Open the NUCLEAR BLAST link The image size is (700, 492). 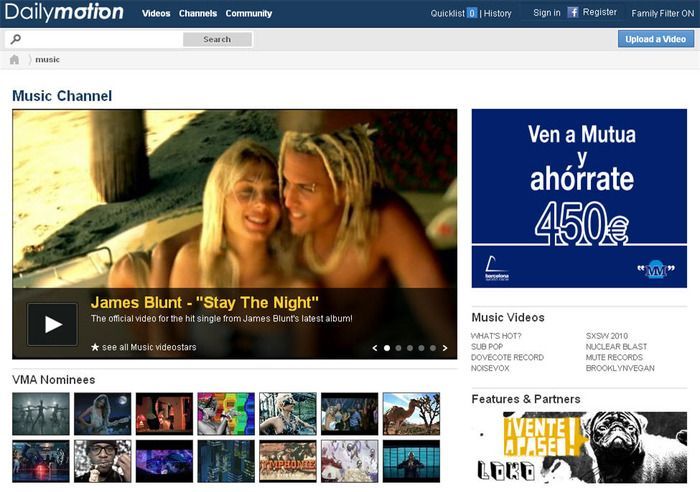tap(616, 346)
